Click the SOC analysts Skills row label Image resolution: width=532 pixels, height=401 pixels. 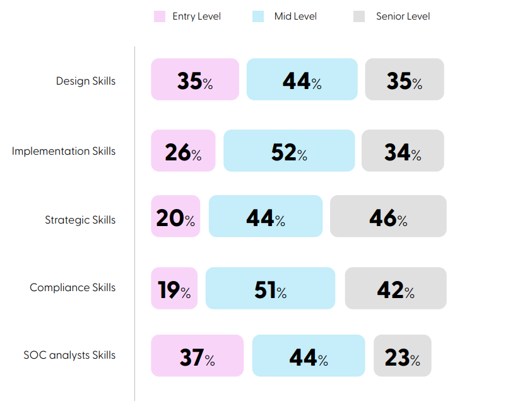click(x=69, y=355)
